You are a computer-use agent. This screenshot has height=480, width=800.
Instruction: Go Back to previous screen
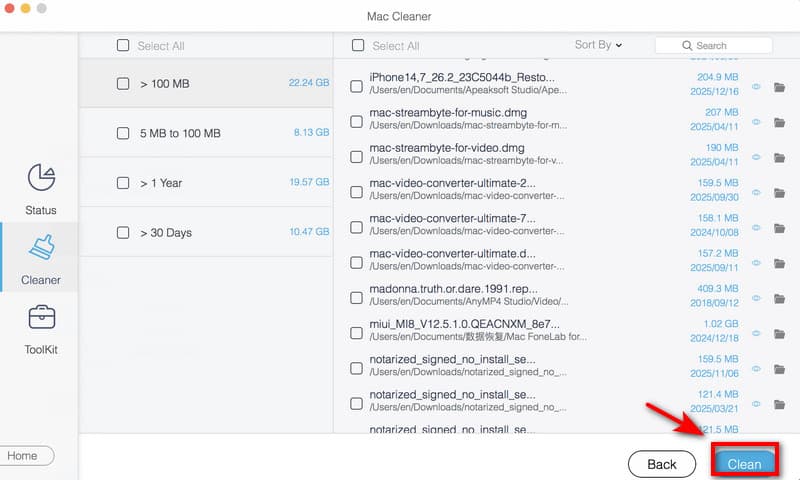661,464
